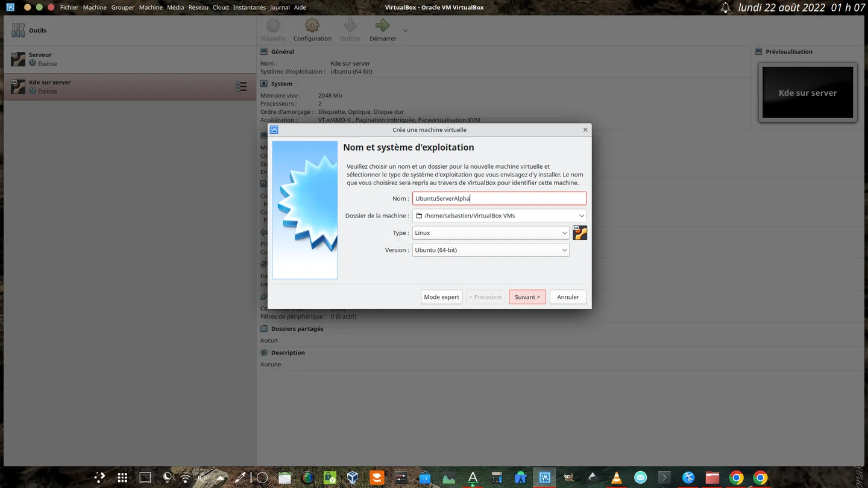
Task: Click the 'Outils' label in the sidebar
Action: click(37, 30)
